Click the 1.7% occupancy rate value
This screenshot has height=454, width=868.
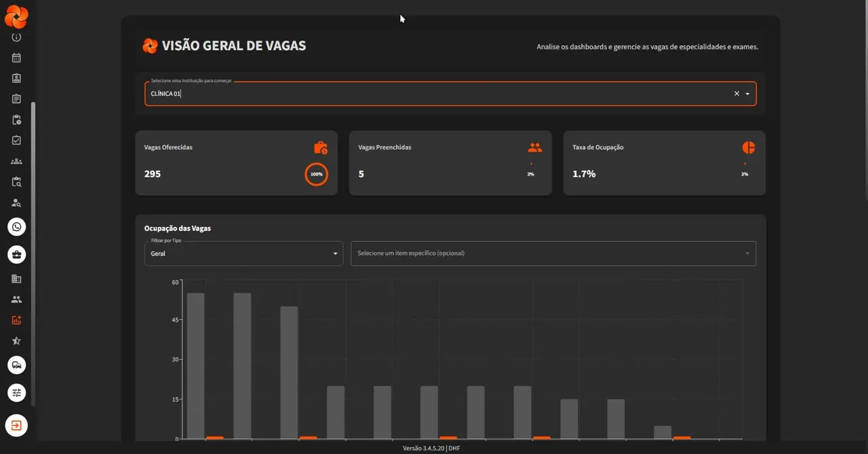click(584, 174)
